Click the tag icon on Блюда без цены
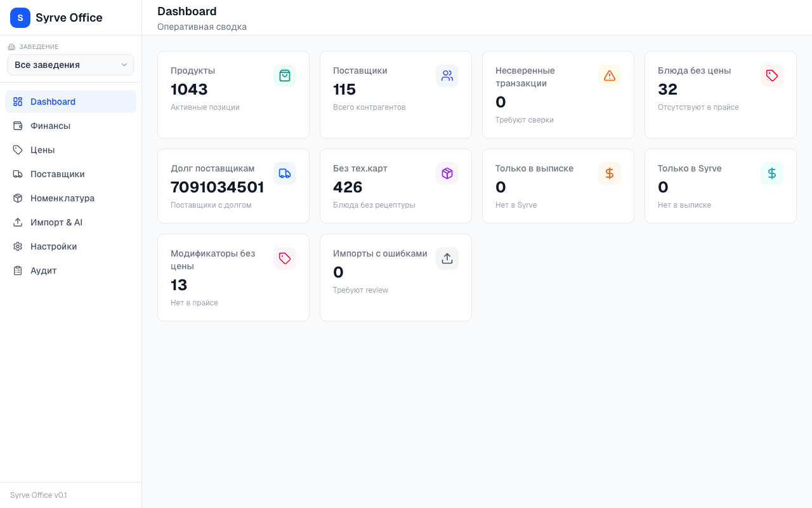The image size is (812, 508). pos(772,76)
